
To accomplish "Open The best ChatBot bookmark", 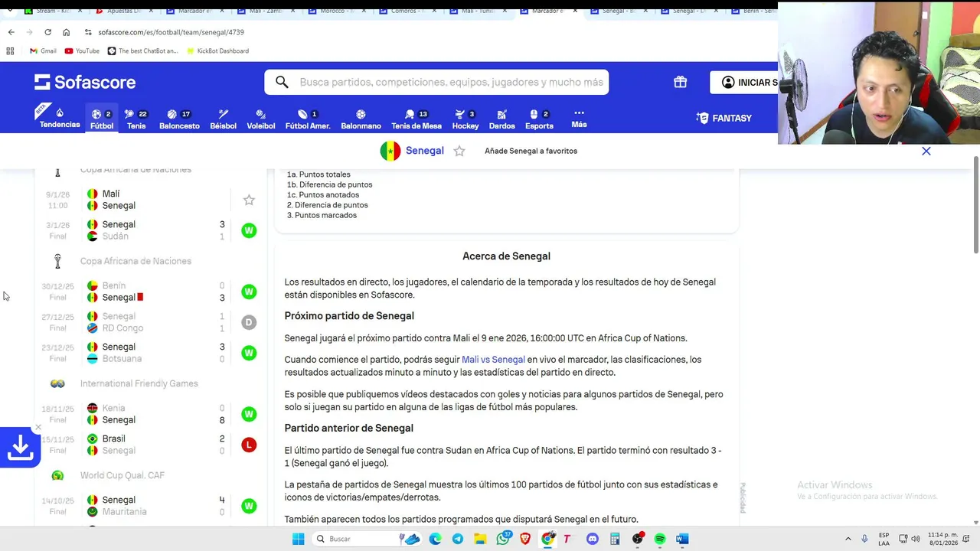I will coord(142,51).
